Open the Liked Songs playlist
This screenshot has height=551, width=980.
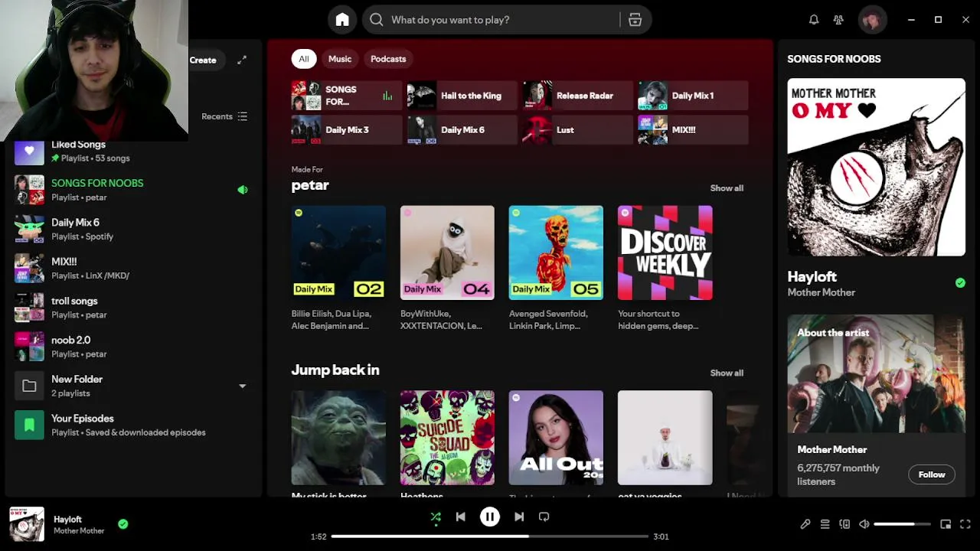[133, 151]
